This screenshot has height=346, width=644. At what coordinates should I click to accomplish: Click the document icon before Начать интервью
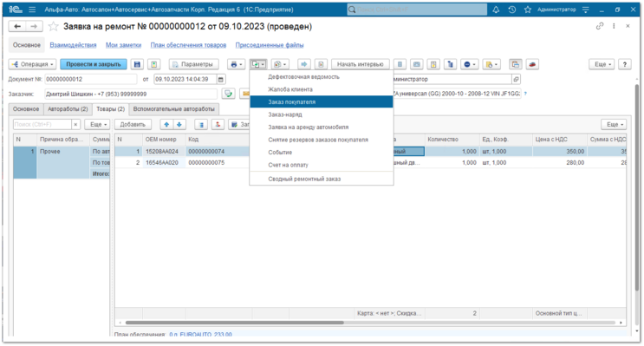[322, 64]
